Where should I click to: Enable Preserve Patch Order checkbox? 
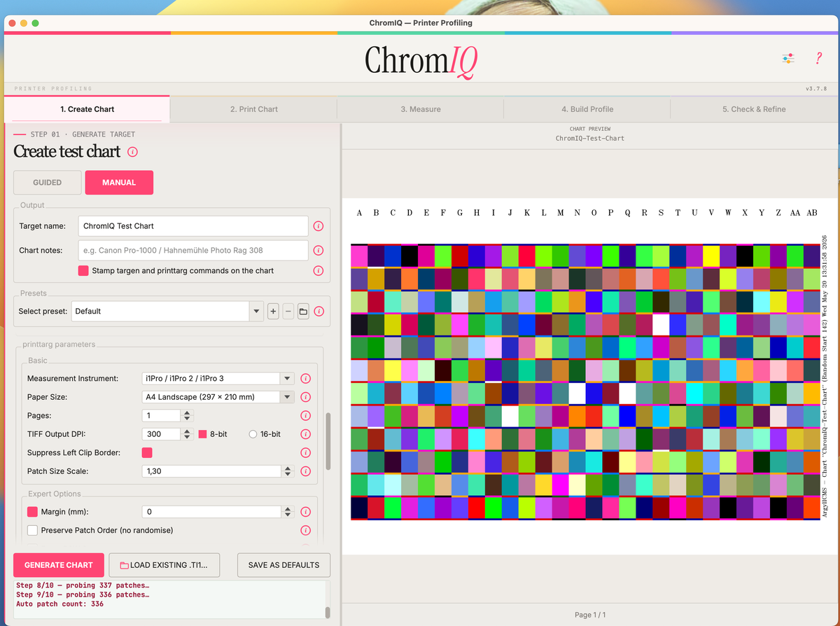[x=32, y=530]
